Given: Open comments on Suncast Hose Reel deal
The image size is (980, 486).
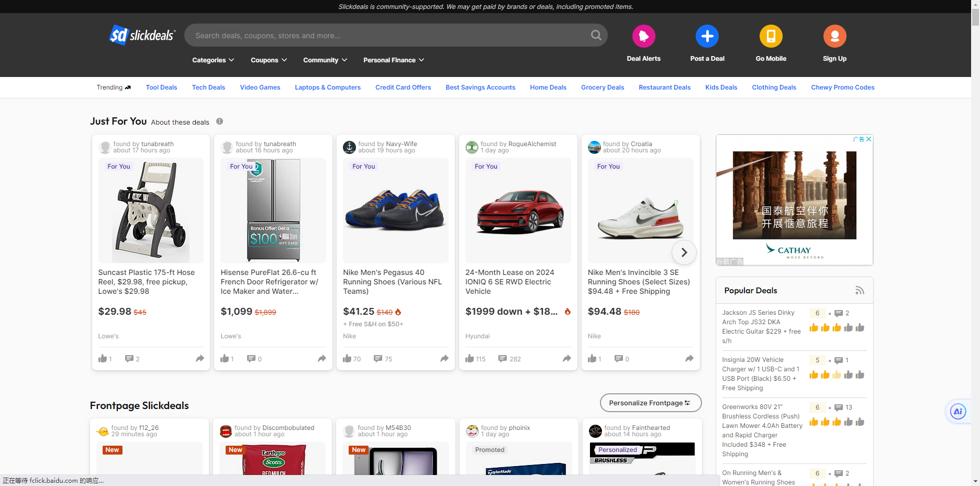Looking at the screenshot, I should [x=129, y=359].
